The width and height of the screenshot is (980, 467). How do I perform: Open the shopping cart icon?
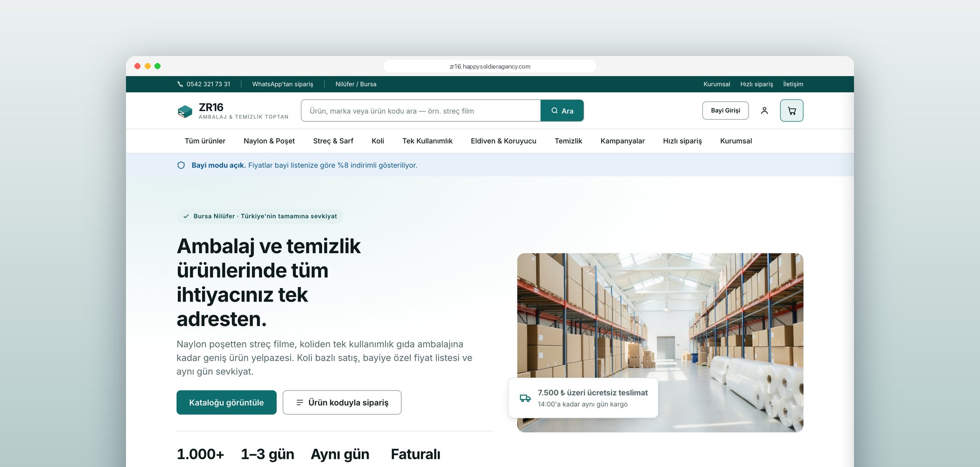pyautogui.click(x=791, y=111)
